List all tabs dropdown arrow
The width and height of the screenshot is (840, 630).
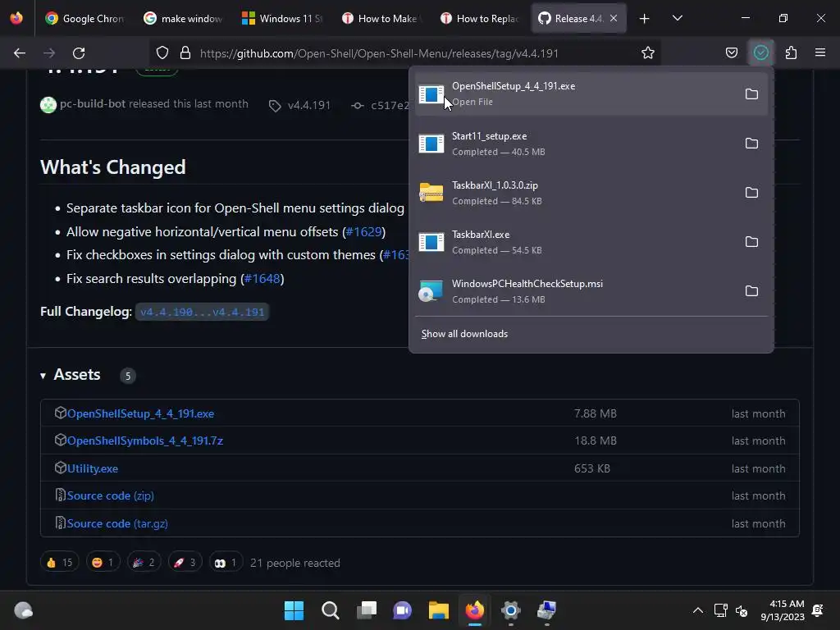tap(677, 19)
